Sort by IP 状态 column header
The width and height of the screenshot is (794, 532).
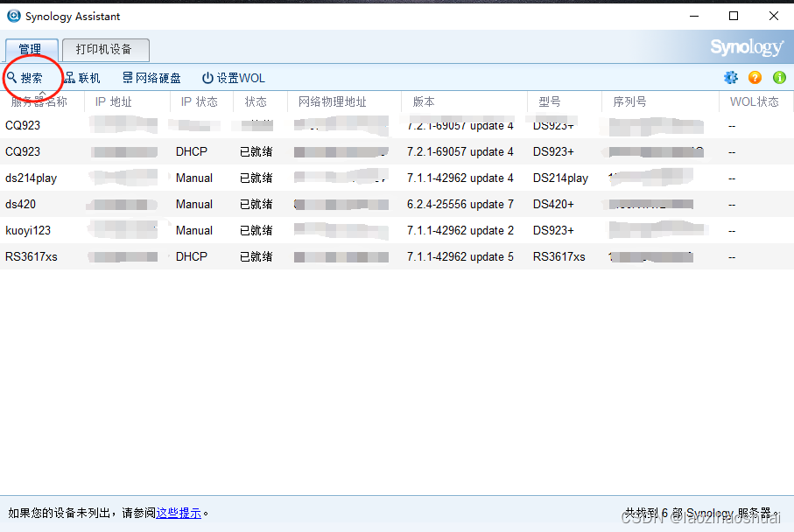tap(200, 101)
